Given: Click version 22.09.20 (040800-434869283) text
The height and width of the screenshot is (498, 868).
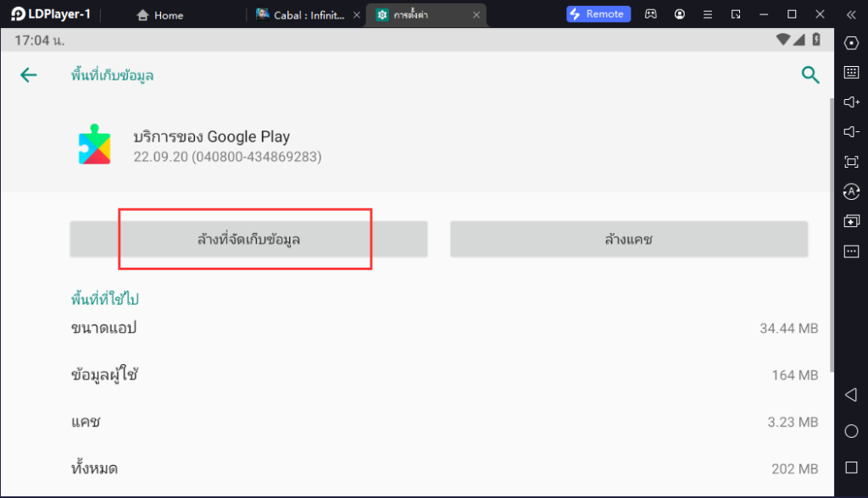Looking at the screenshot, I should click(x=227, y=157).
